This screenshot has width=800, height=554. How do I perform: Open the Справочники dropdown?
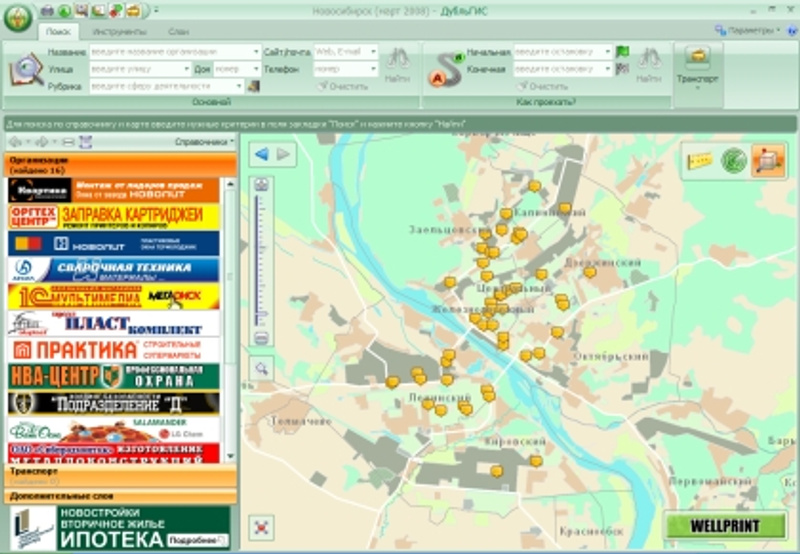point(204,142)
